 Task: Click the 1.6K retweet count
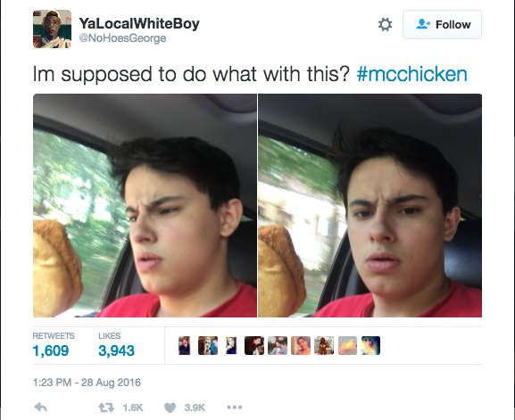[133, 408]
